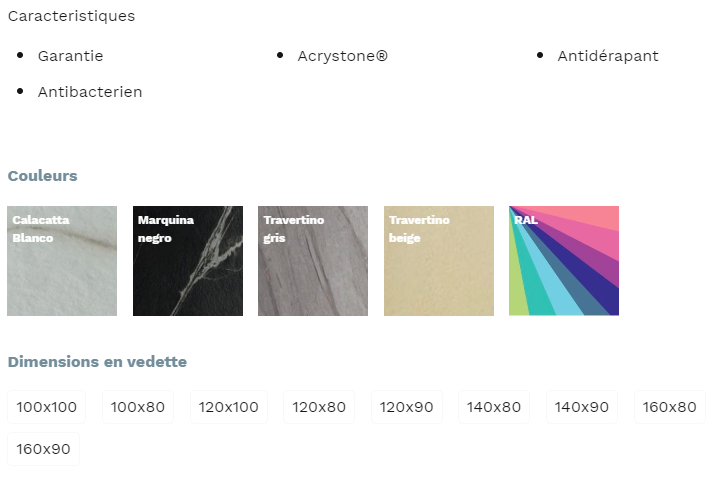725x480 pixels.
Task: Select the 140x80 size option
Action: pos(494,407)
